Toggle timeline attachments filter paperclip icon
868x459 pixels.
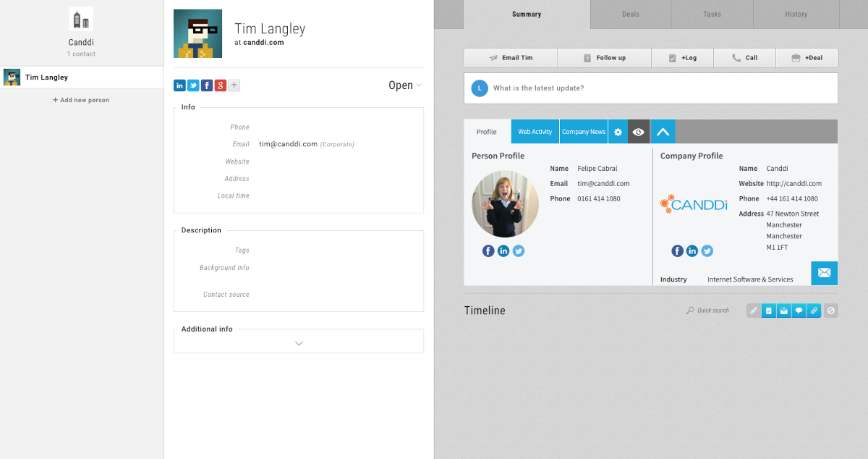click(x=814, y=311)
